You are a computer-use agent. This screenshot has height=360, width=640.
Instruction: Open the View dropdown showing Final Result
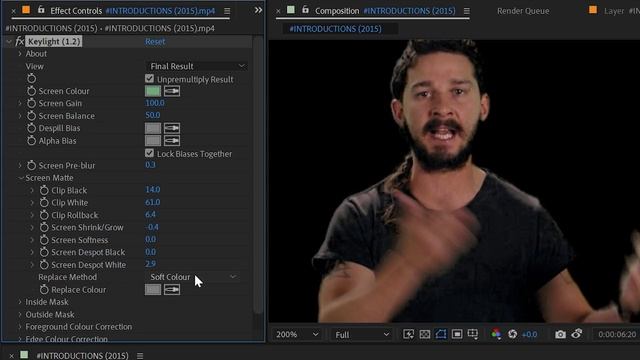(x=197, y=66)
